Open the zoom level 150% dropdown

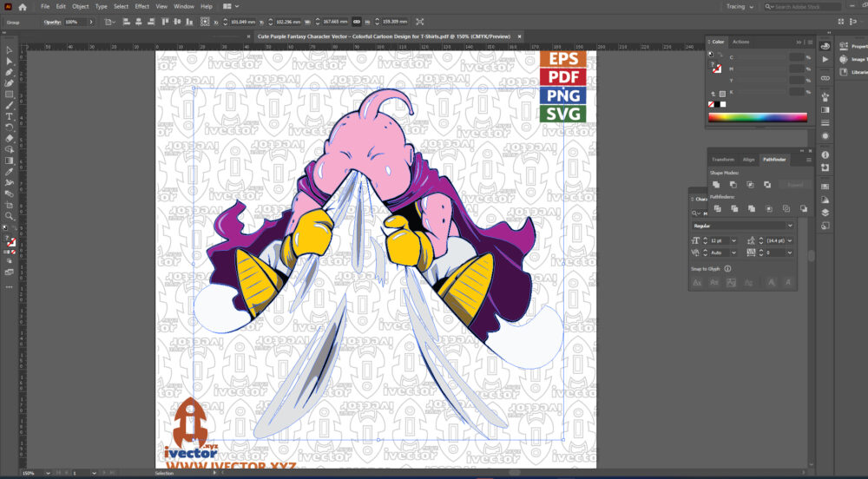(48, 473)
